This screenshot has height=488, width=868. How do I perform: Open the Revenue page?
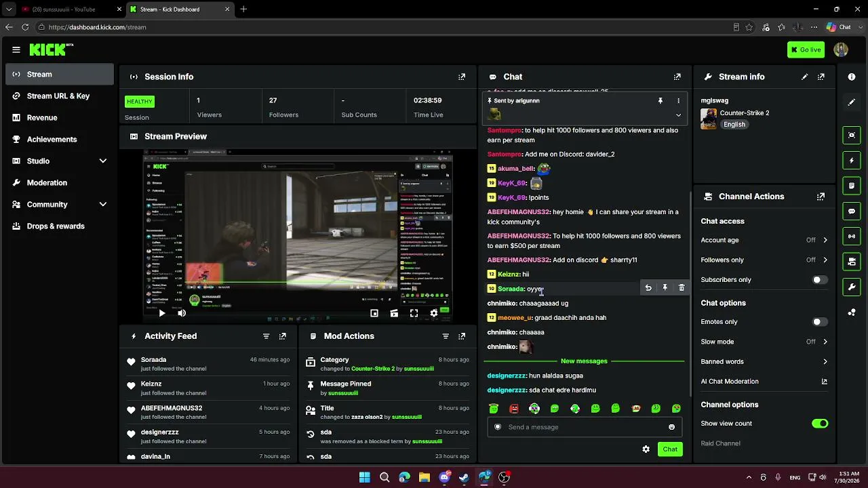click(x=59, y=118)
